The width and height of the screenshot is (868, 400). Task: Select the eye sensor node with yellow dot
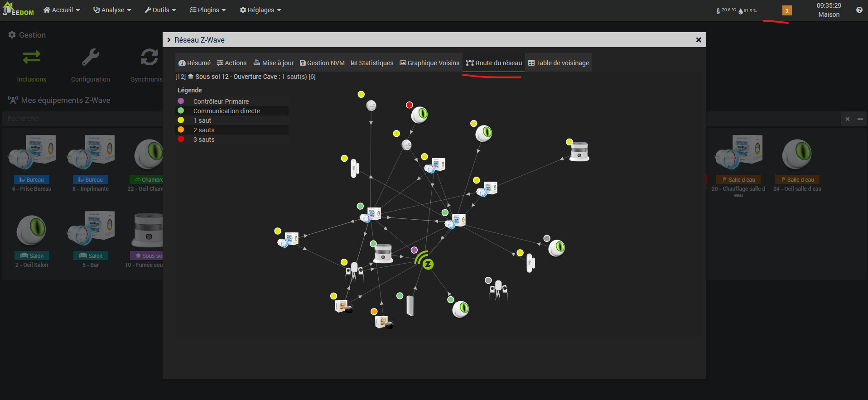point(484,133)
